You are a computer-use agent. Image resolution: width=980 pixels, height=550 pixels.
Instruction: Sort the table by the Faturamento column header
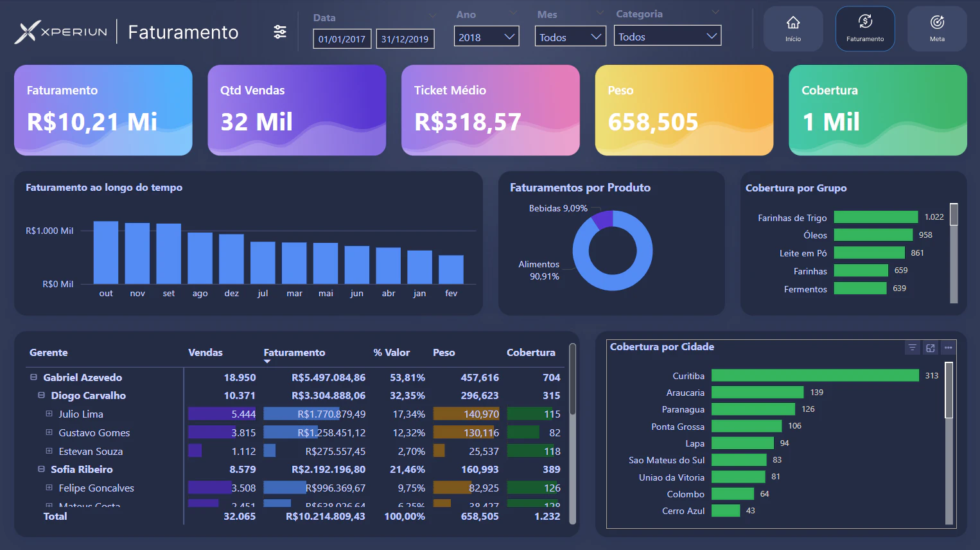294,352
